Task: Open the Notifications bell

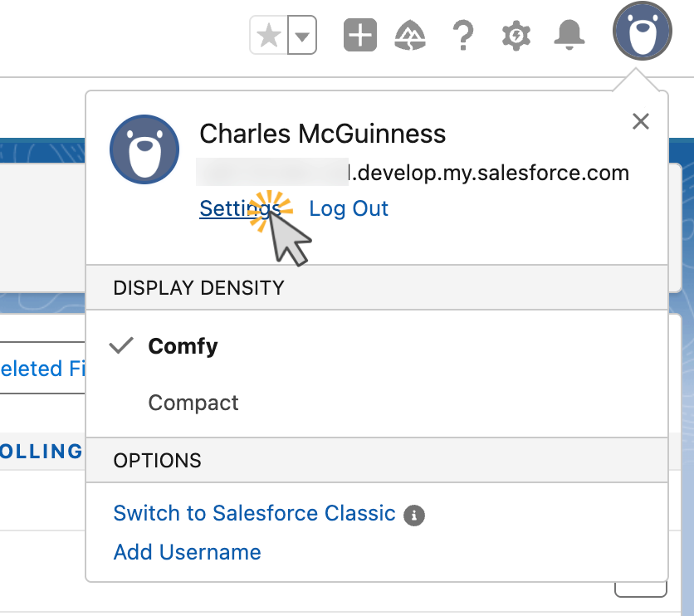Action: tap(569, 35)
